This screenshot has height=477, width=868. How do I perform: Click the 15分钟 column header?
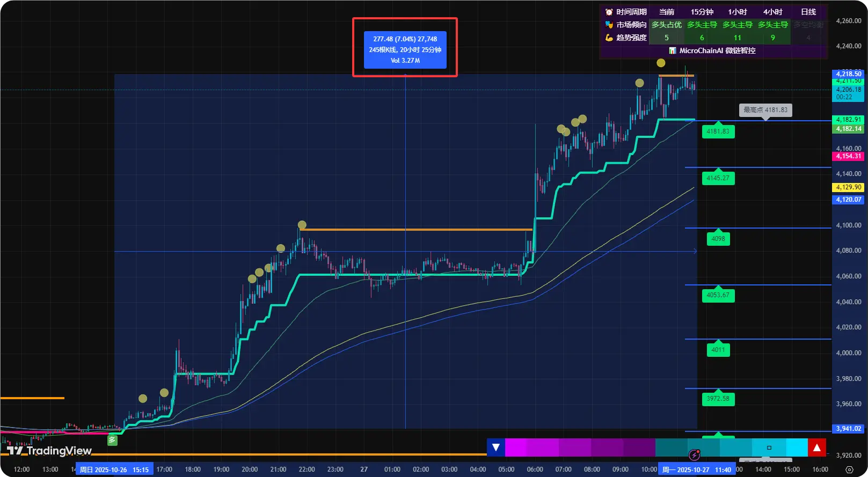[702, 12]
